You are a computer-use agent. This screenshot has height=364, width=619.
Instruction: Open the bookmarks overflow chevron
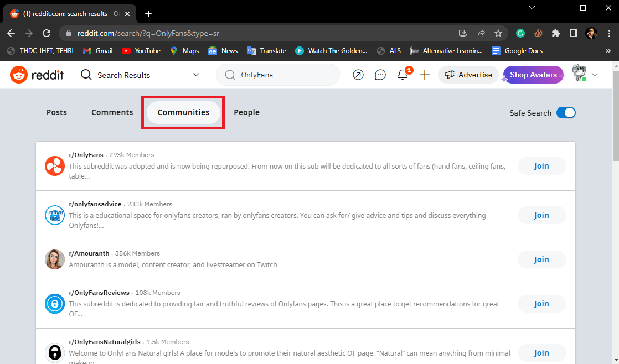click(607, 50)
